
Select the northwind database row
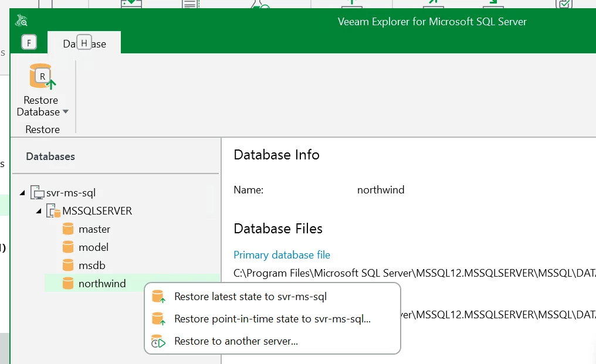[x=132, y=283]
